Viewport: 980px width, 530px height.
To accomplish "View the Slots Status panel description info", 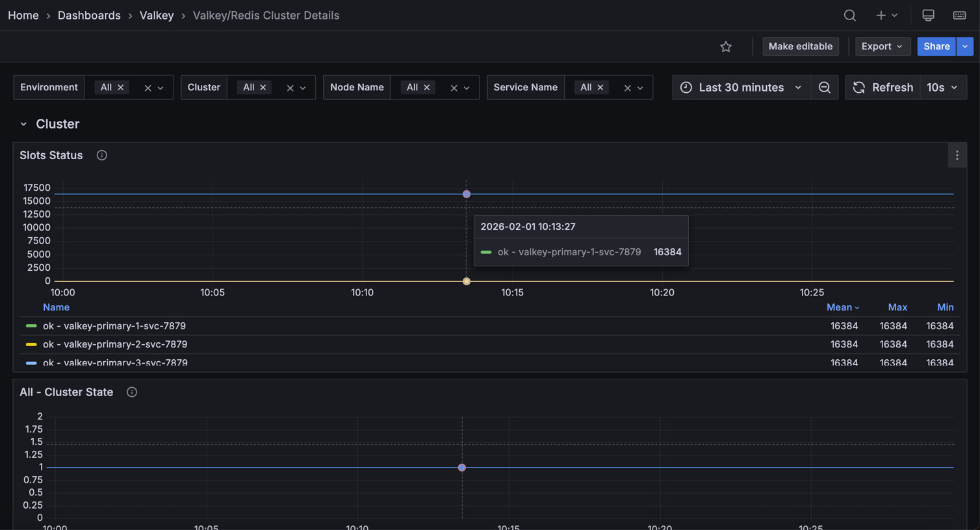I will click(x=101, y=155).
